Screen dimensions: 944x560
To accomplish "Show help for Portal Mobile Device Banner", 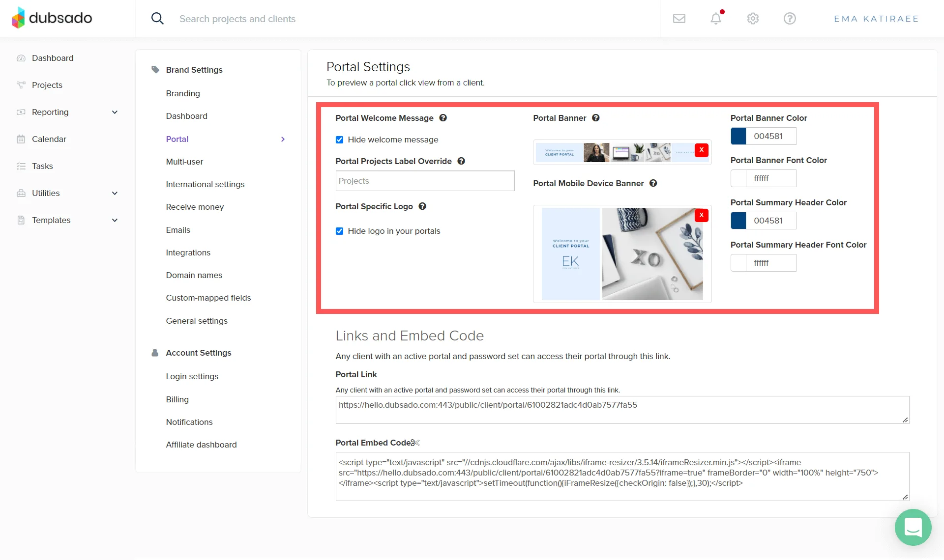I will (x=653, y=183).
